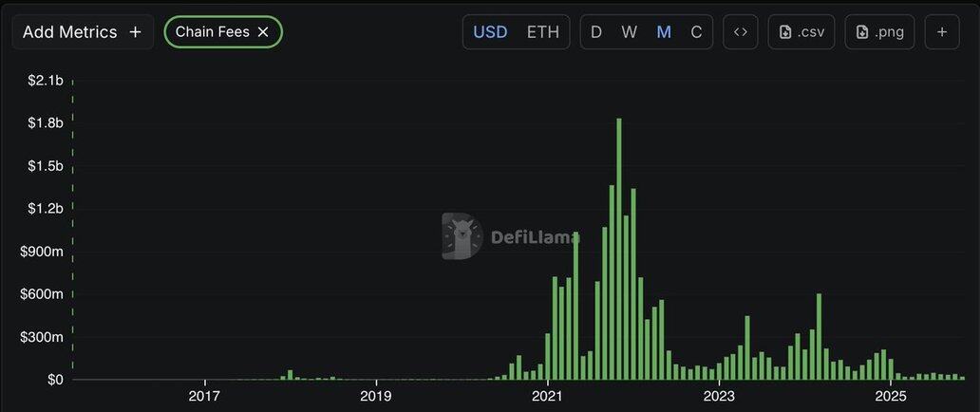Viewport: 980px width, 412px height.
Task: Set chart interval to daily (D)
Action: click(x=596, y=31)
